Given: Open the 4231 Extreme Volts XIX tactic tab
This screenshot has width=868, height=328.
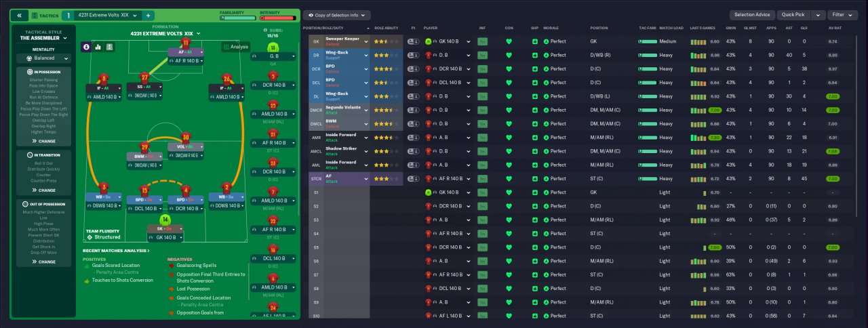Looking at the screenshot, I should (107, 15).
